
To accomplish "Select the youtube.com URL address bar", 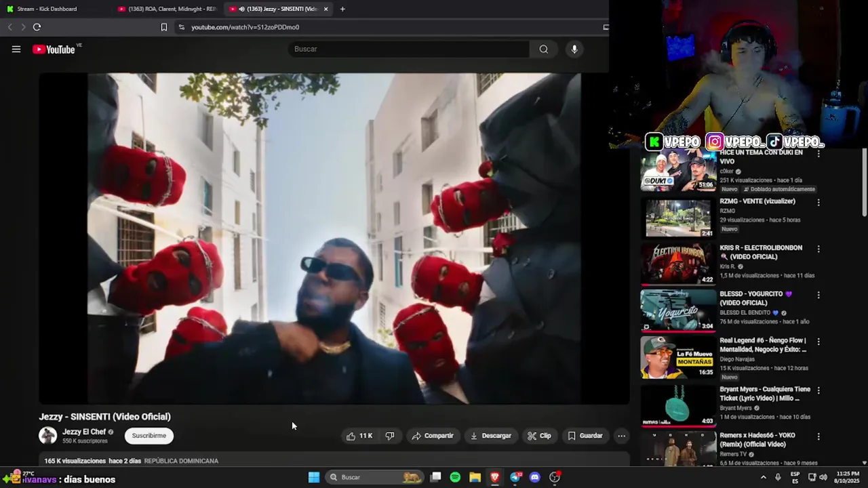I will tap(245, 27).
